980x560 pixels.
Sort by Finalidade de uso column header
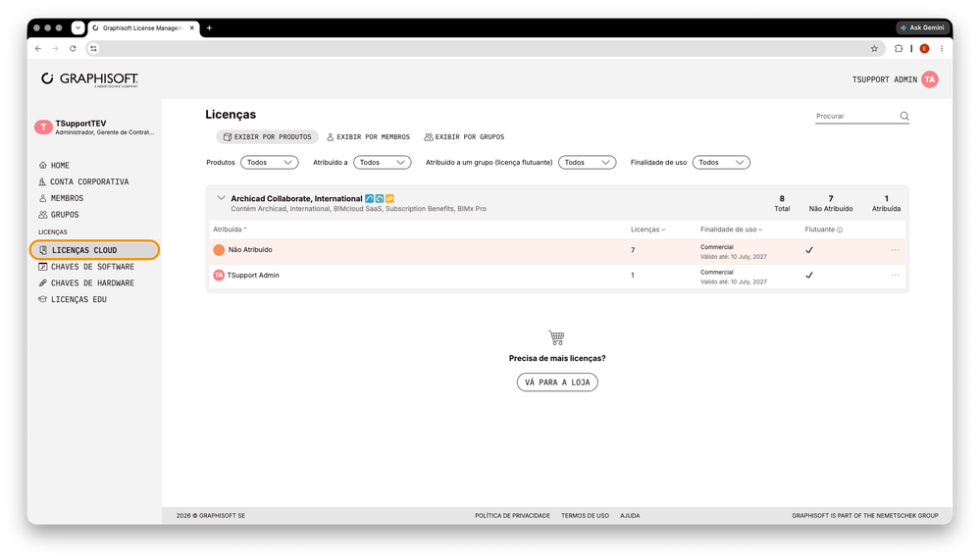731,229
